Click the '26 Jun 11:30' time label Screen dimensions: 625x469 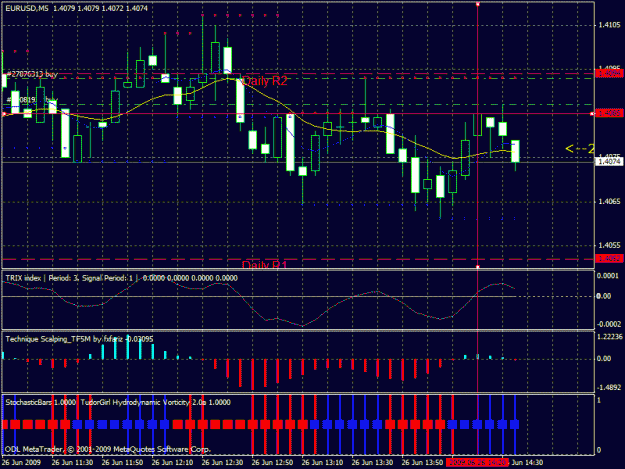click(73, 463)
